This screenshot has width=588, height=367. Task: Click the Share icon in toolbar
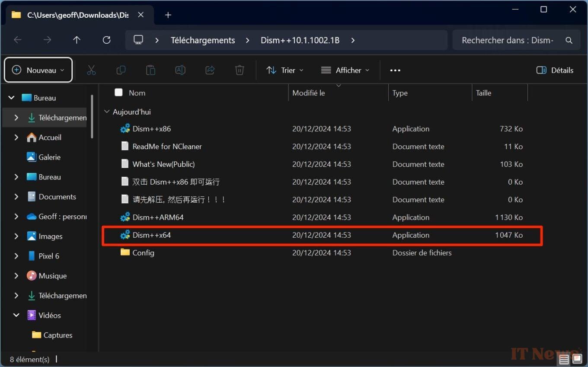click(210, 70)
